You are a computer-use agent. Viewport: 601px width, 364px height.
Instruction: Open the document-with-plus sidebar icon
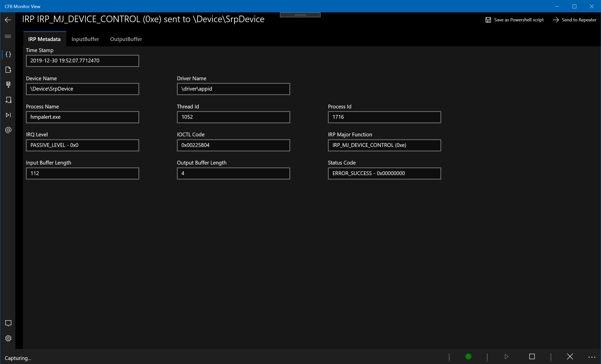(8, 100)
